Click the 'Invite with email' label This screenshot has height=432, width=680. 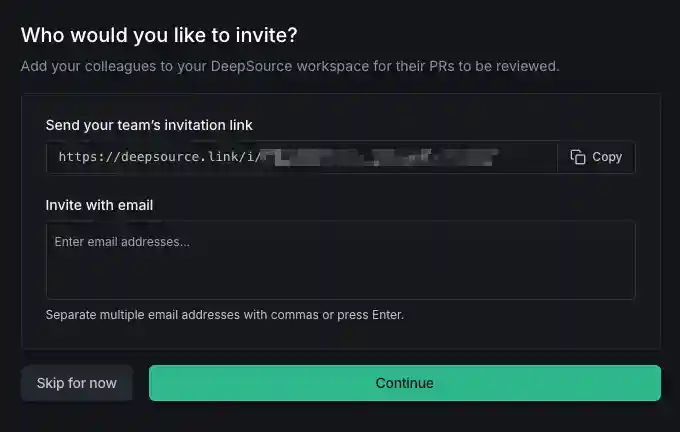coord(99,205)
